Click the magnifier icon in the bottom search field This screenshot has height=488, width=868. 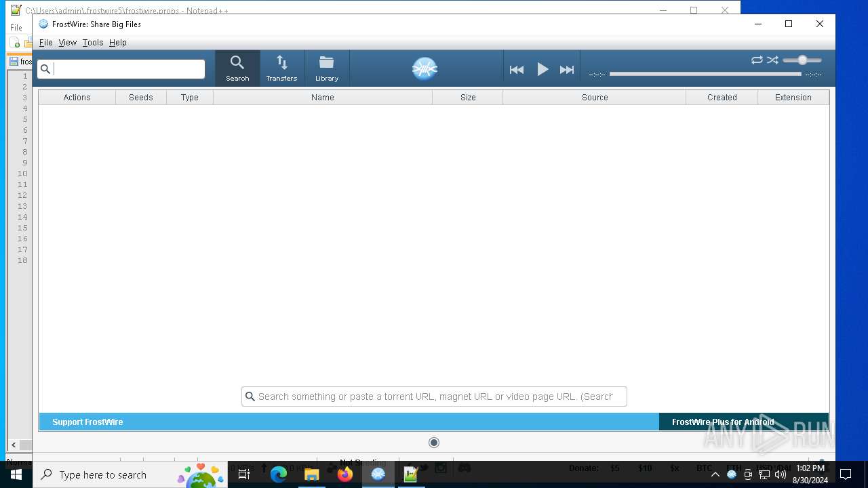click(x=250, y=396)
